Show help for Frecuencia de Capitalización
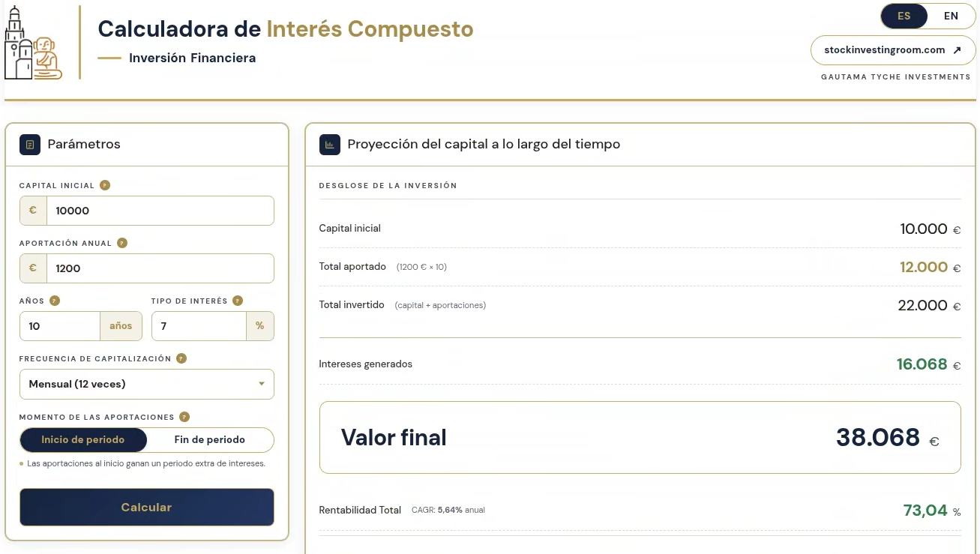The image size is (980, 554). pyautogui.click(x=181, y=358)
